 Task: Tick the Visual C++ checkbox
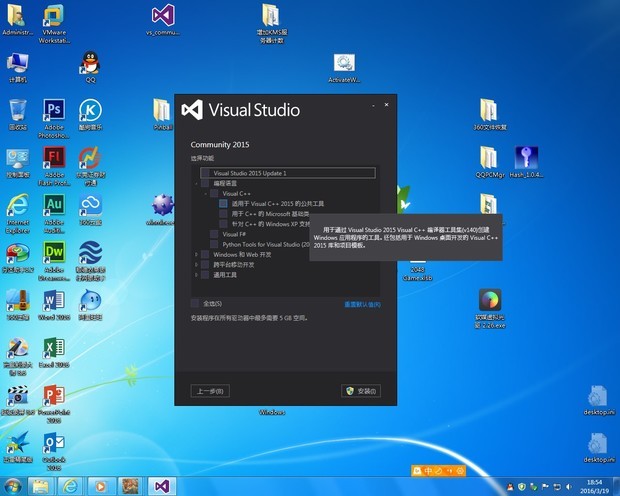point(214,193)
